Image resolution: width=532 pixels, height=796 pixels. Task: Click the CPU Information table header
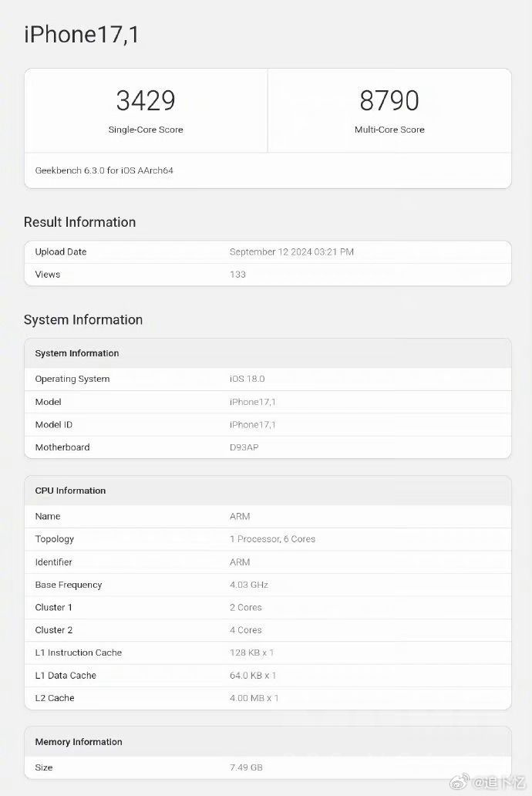(70, 491)
